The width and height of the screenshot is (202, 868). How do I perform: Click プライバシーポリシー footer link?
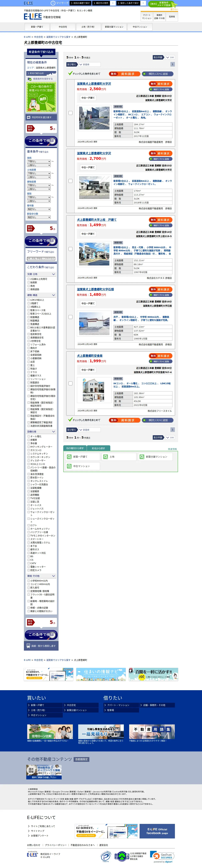56,845
